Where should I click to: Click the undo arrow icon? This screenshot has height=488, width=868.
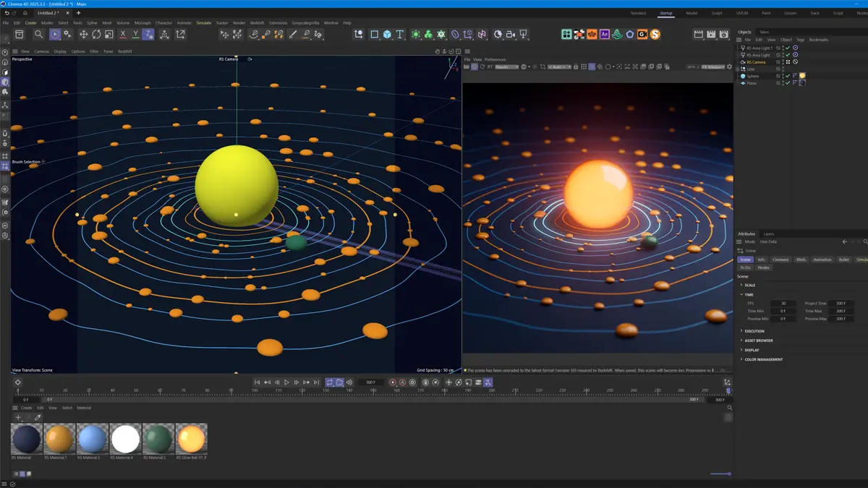point(7,13)
